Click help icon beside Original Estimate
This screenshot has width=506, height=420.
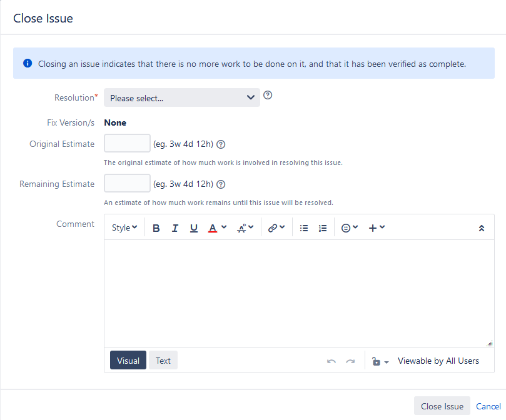click(221, 144)
